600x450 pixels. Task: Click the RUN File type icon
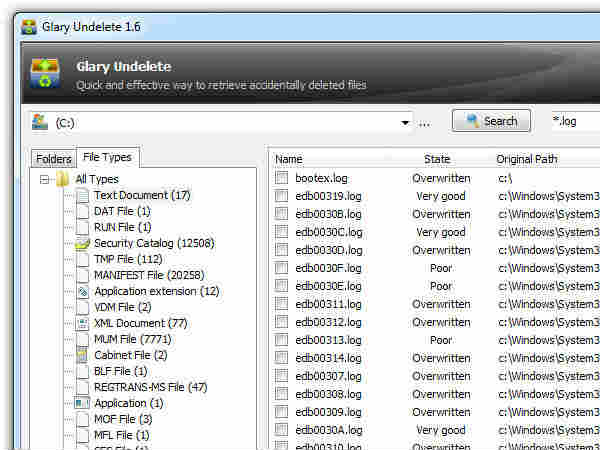coord(82,228)
